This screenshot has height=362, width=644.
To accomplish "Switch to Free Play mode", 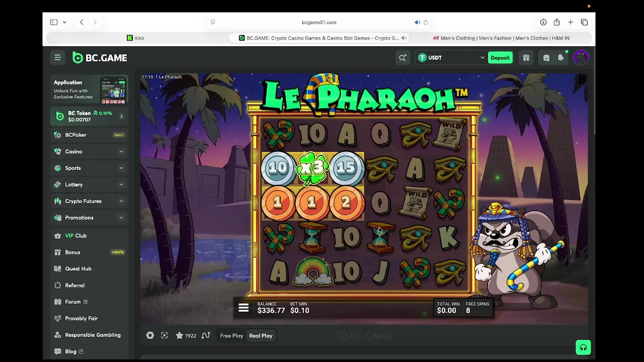I will point(231,336).
